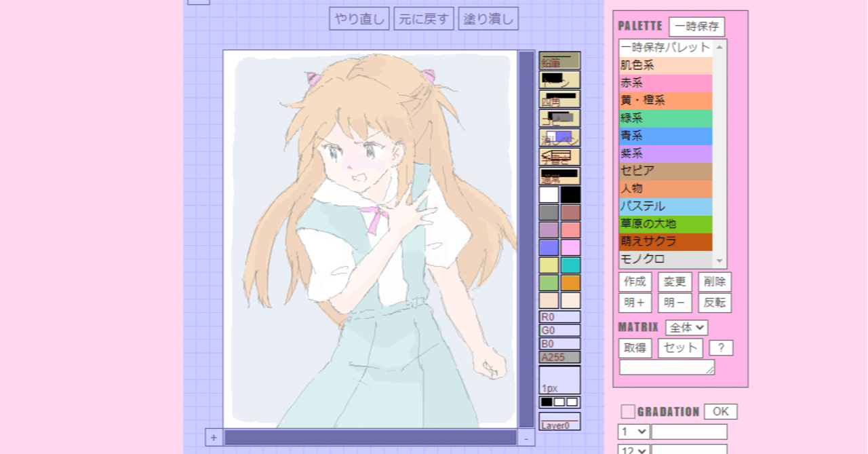Screen dimensions: 868x454
Task: Toggle the middle white mask square
Action: [559, 403]
